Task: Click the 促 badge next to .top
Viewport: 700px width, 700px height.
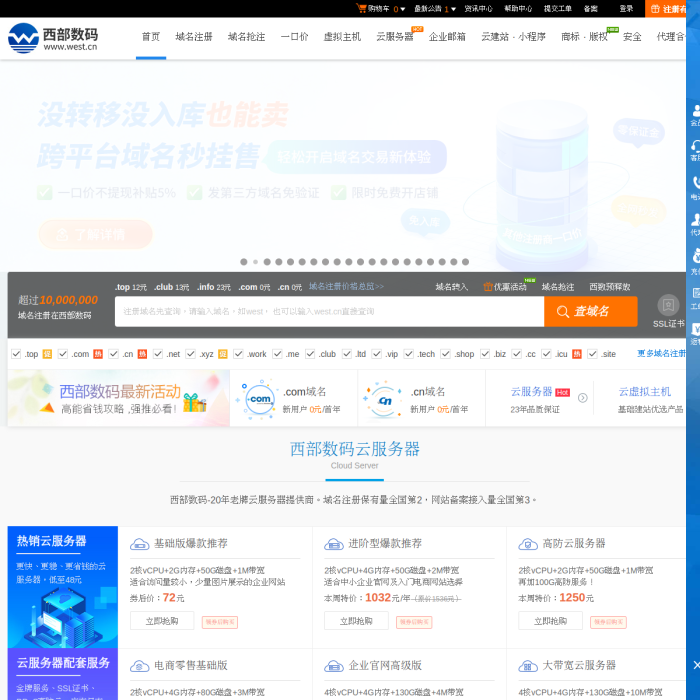Action: pyautogui.click(x=47, y=354)
